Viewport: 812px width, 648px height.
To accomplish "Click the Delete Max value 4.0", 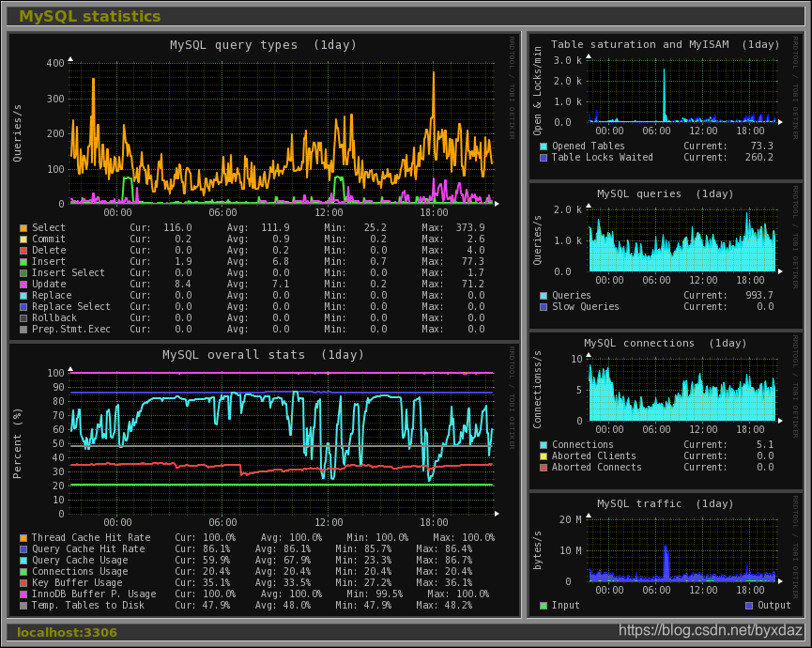I will tap(477, 250).
